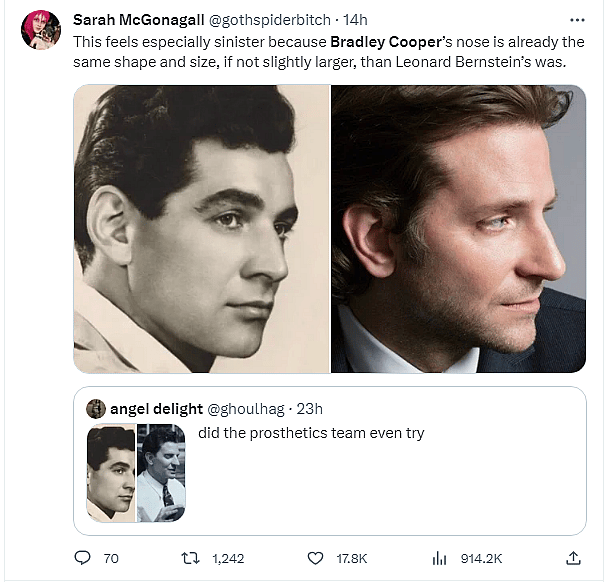This screenshot has height=582, width=608.
Task: Open the quoted tweet's right thumbnail image
Action: point(161,472)
